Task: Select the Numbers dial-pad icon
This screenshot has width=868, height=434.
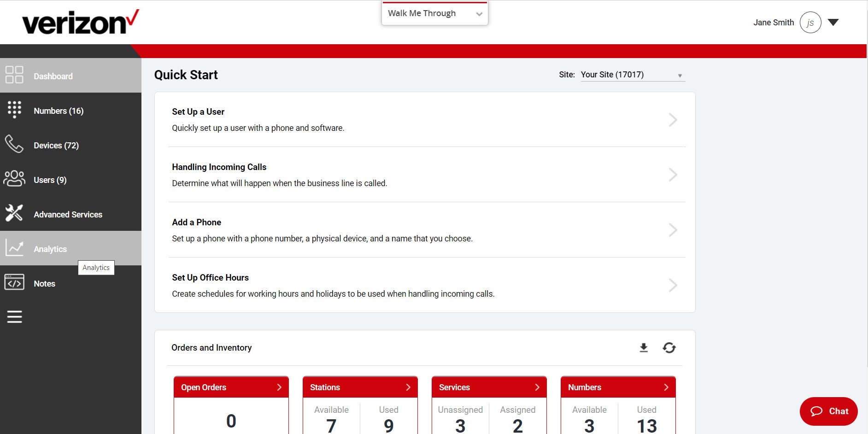Action: click(14, 110)
